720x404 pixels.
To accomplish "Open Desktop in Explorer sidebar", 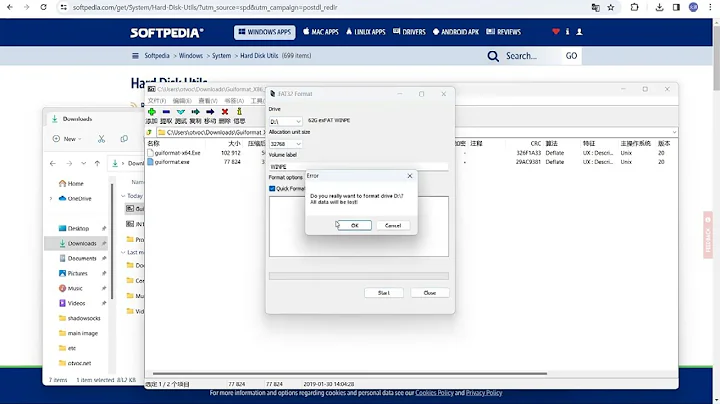I will point(74,229).
